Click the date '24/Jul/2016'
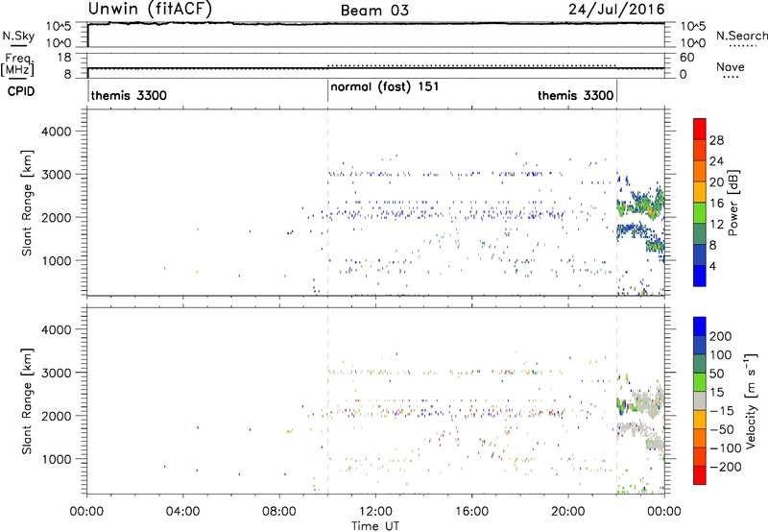The width and height of the screenshot is (768, 532). tap(616, 10)
